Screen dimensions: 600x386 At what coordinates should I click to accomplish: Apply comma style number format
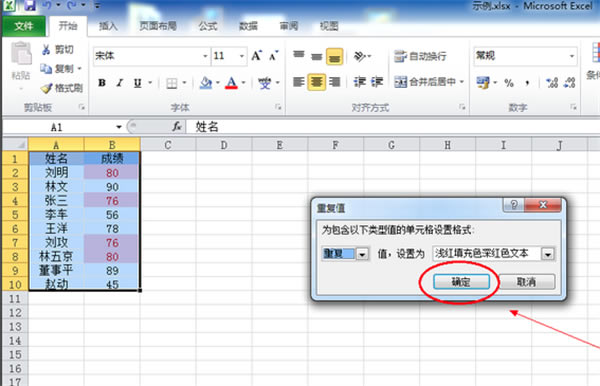pos(528,83)
